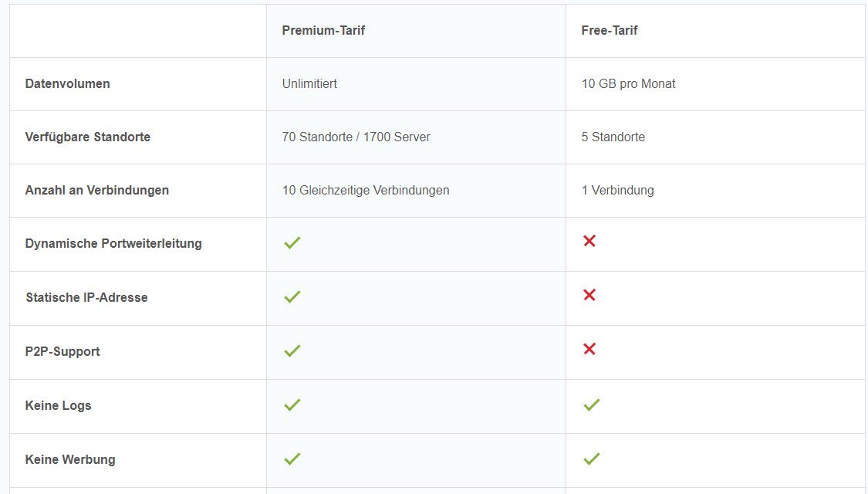Click the 70 Standorte / 1700 Server cell
The width and height of the screenshot is (868, 494).
356,137
